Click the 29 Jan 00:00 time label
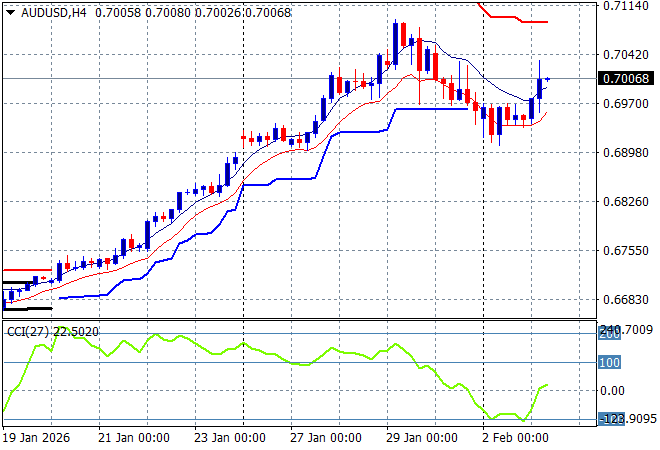 (x=422, y=438)
